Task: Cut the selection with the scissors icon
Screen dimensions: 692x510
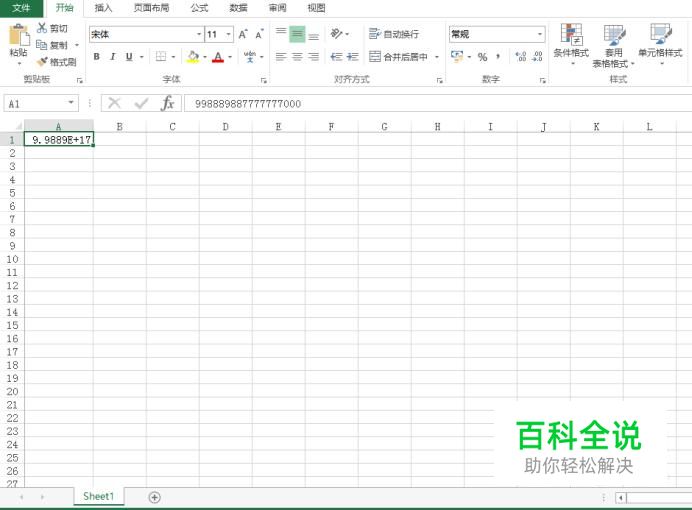Action: click(42, 28)
